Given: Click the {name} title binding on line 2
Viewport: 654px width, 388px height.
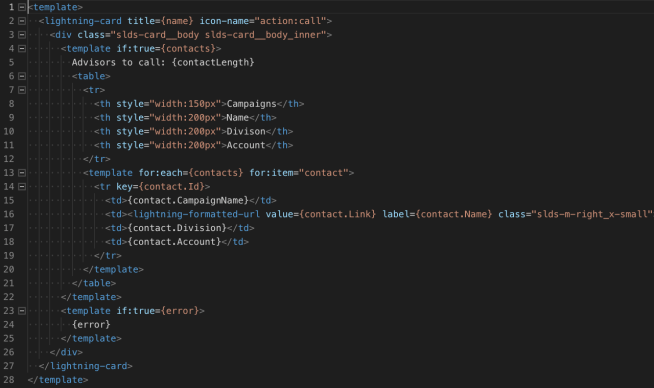Looking at the screenshot, I should click(177, 21).
